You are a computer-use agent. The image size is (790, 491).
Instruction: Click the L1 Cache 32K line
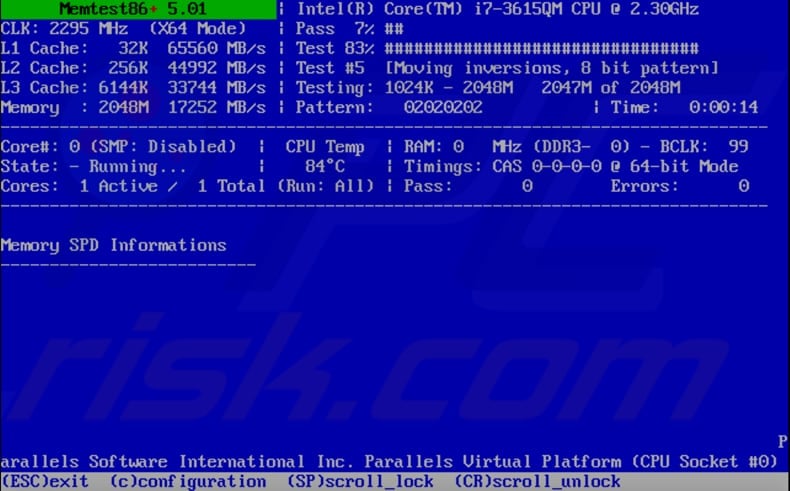tap(133, 48)
